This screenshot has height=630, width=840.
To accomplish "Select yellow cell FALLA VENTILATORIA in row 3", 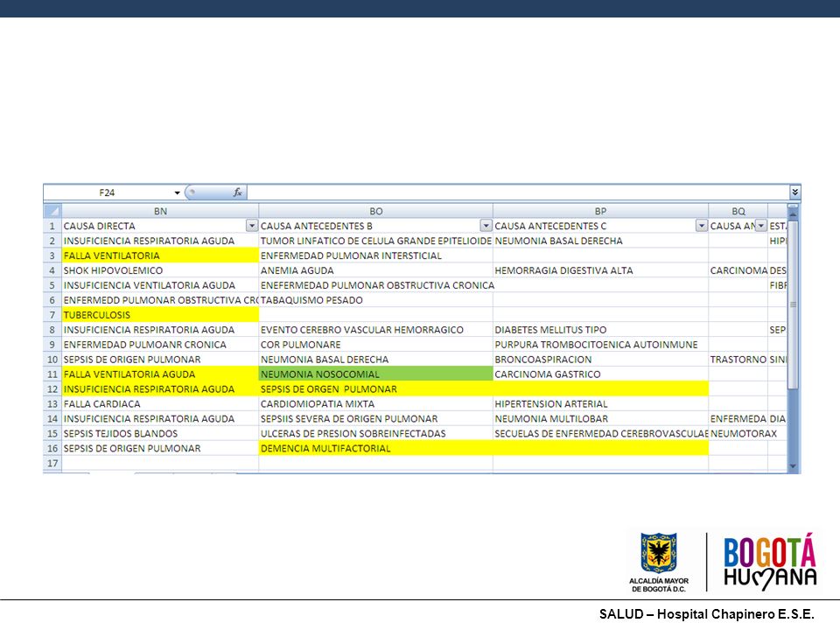I will (160, 255).
